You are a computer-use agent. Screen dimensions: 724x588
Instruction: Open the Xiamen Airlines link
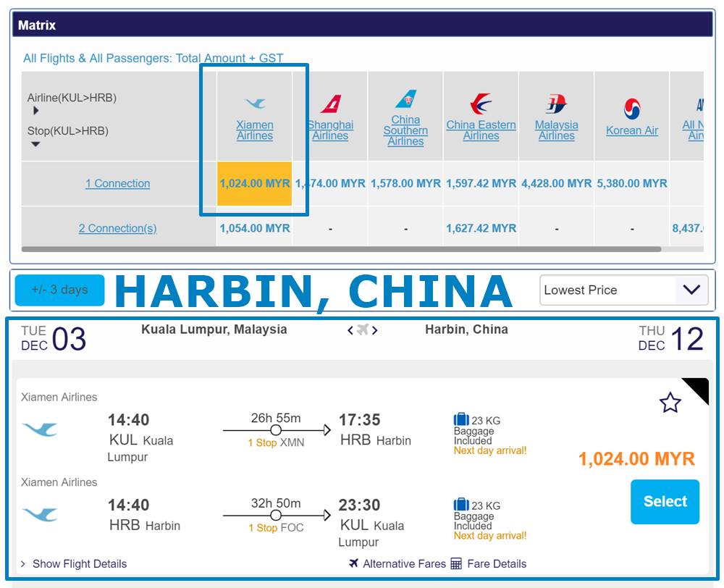coord(255,130)
